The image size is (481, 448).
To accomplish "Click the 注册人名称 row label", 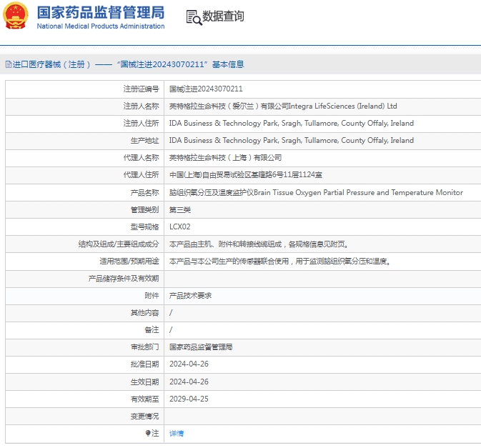I will point(141,106).
